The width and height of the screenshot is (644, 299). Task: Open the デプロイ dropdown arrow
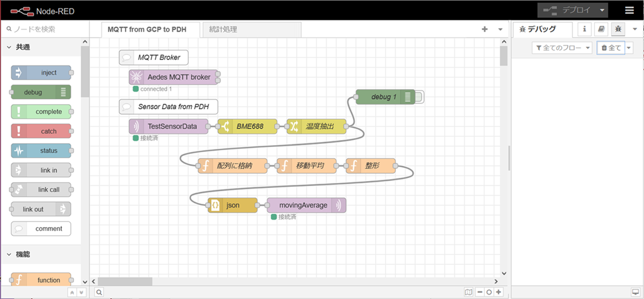603,10
